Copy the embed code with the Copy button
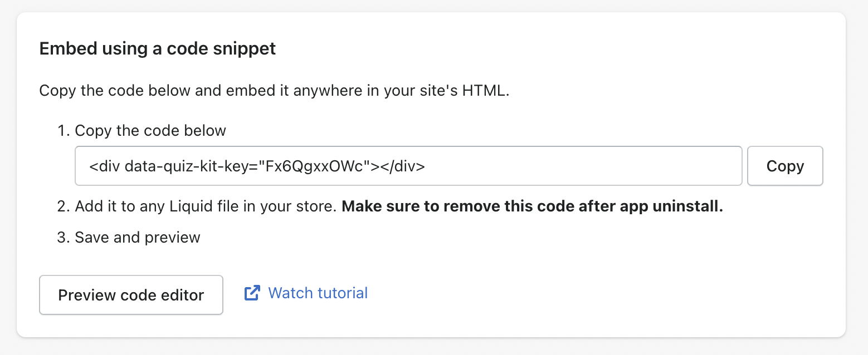 pos(785,166)
